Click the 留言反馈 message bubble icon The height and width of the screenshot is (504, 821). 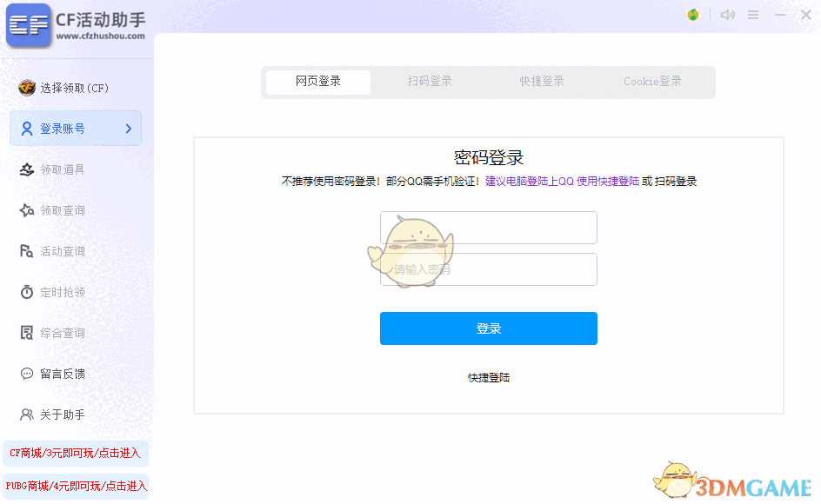pos(27,373)
